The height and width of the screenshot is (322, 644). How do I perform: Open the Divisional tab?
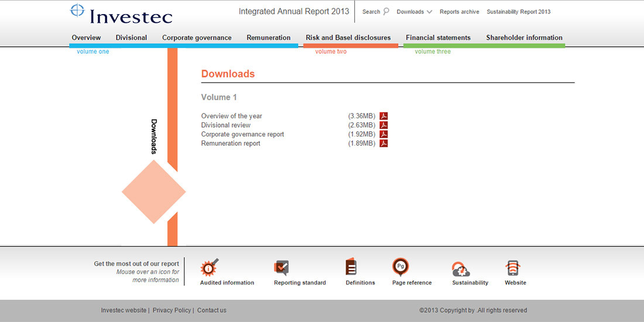coord(131,38)
